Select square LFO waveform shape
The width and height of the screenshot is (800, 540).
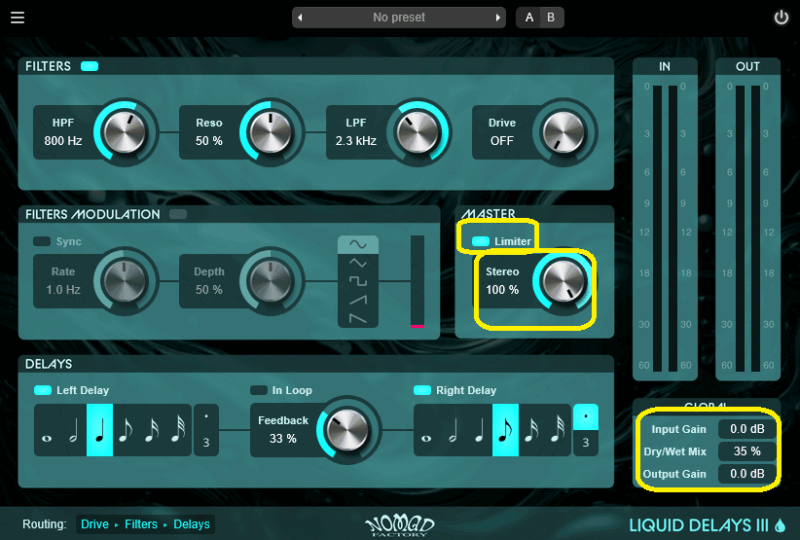(x=358, y=281)
